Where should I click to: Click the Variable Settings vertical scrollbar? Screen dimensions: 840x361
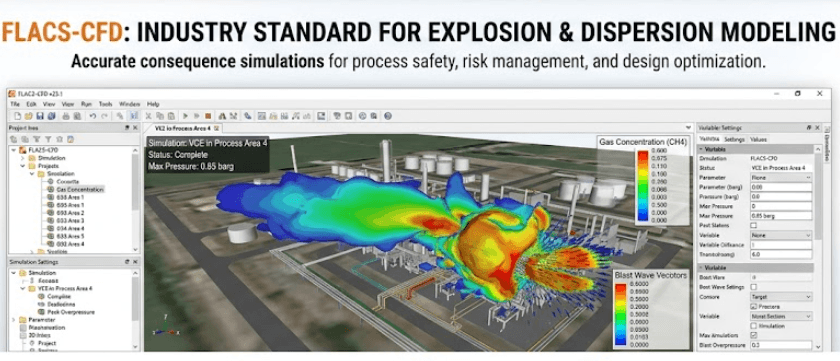818,249
